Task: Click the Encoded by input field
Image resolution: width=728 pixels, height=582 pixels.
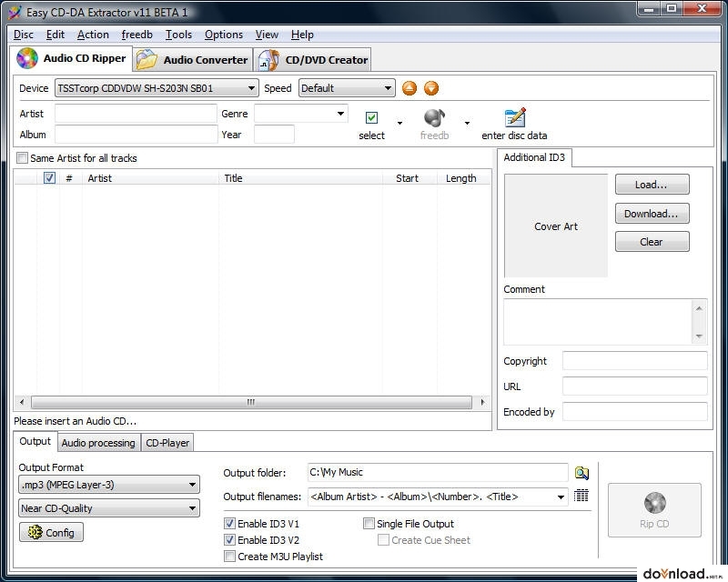Action: pyautogui.click(x=634, y=412)
